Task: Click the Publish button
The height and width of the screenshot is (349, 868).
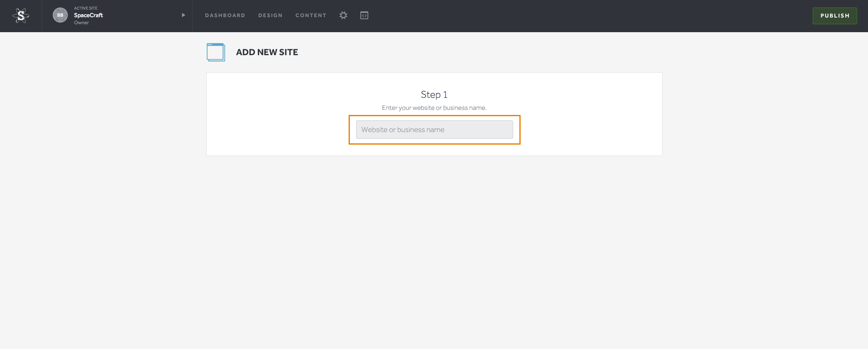Action: (x=835, y=16)
